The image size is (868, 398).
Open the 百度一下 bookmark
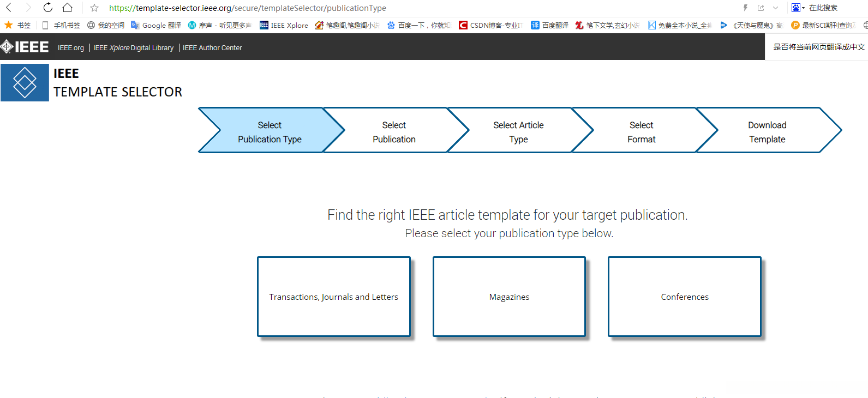pyautogui.click(x=418, y=25)
